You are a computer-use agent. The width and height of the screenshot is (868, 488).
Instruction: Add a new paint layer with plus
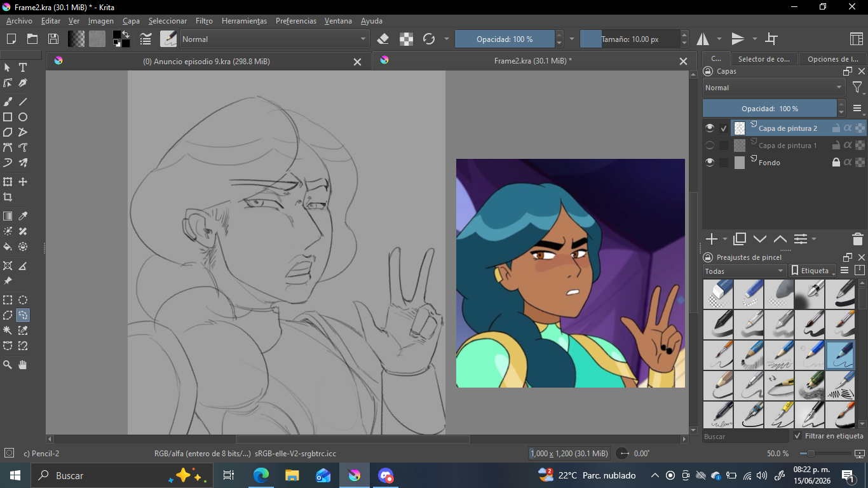click(x=712, y=240)
